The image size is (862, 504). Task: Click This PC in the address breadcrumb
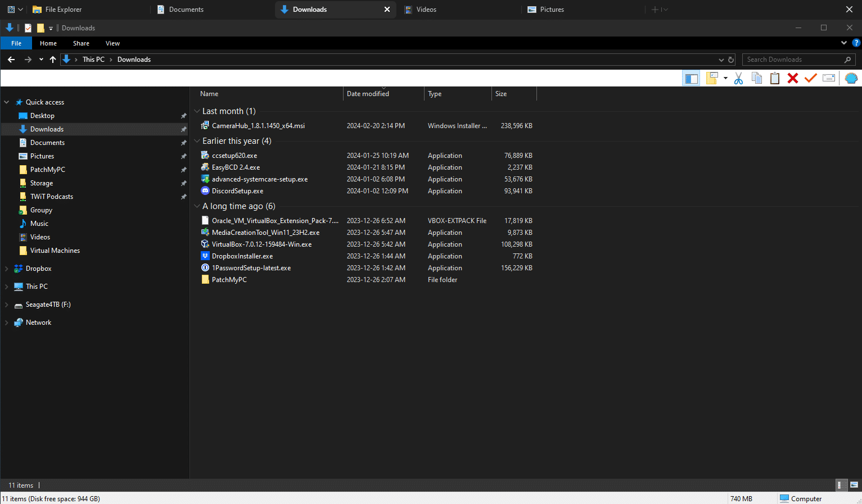tap(93, 60)
